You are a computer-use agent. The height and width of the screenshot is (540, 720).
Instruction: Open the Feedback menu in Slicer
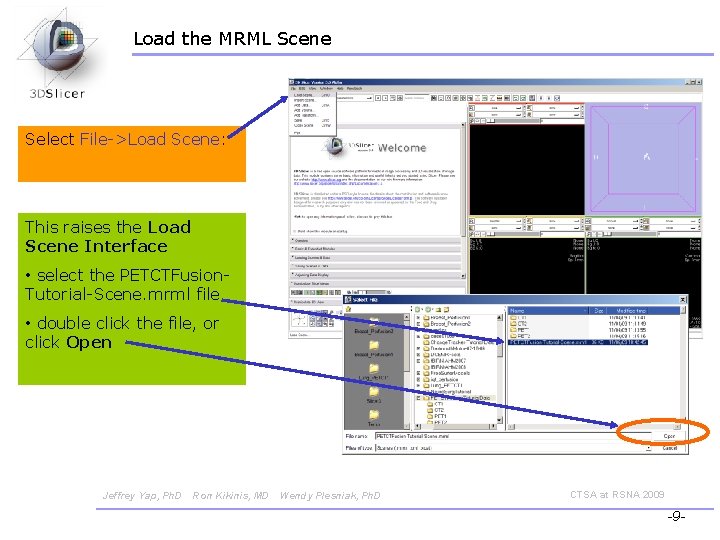(x=354, y=88)
